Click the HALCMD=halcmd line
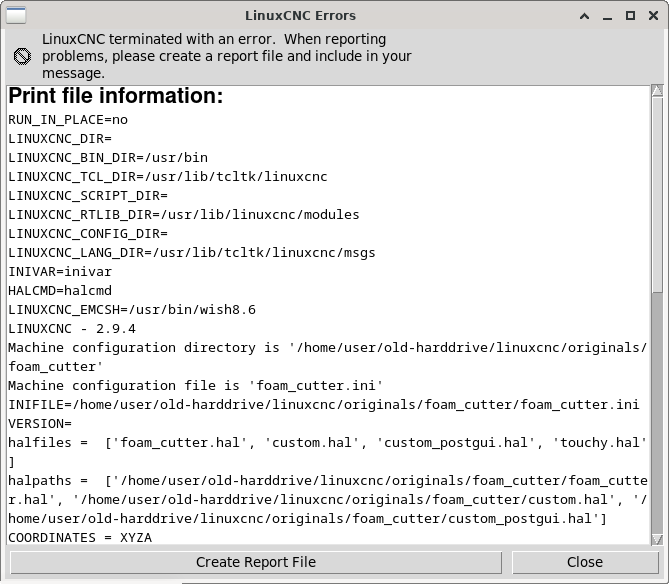Viewport: 669px width, 584px height. point(60,291)
